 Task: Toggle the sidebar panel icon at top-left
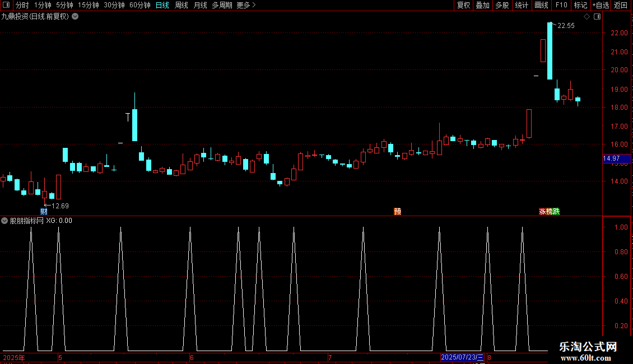point(6,5)
